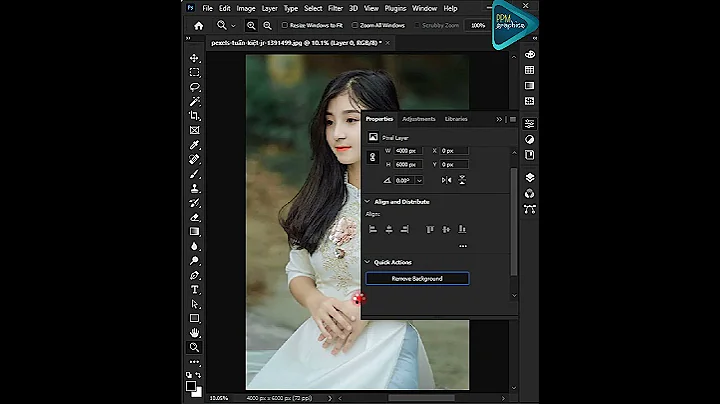The image size is (720, 404).
Task: Open the rotation angle dropdown
Action: click(419, 180)
